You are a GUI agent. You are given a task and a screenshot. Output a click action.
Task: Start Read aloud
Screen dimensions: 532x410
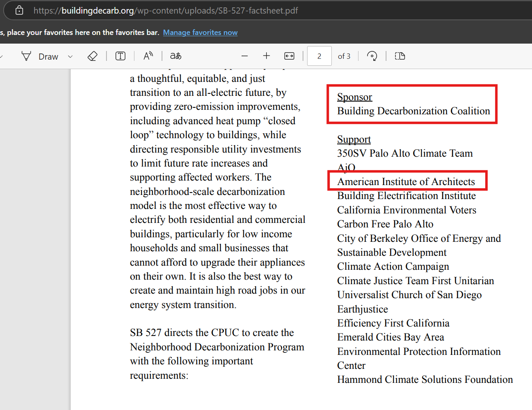click(148, 56)
